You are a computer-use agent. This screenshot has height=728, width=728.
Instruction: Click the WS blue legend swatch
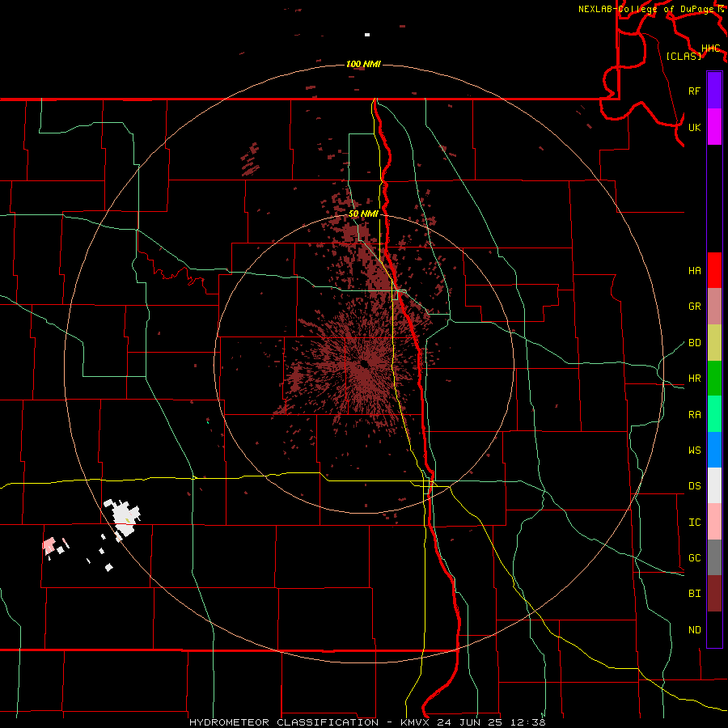(x=714, y=450)
